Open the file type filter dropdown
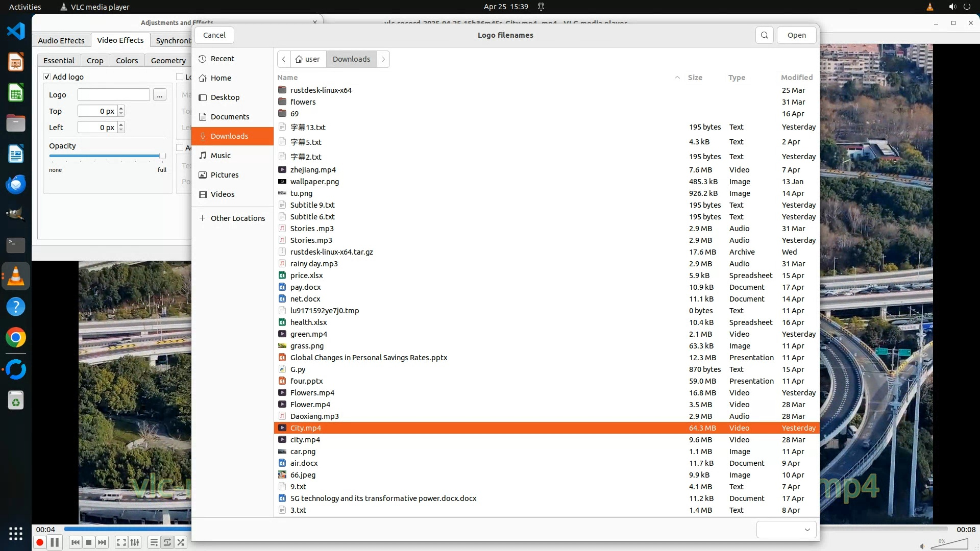The width and height of the screenshot is (980, 551). click(x=786, y=530)
